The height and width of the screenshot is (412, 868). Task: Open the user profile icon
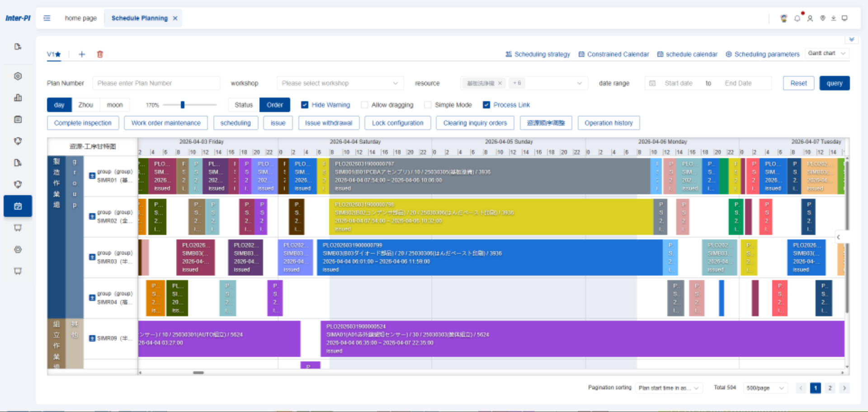click(810, 18)
